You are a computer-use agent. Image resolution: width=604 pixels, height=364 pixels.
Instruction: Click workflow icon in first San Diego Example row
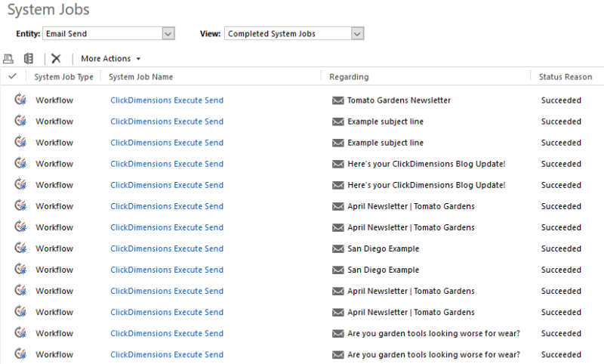click(20, 248)
